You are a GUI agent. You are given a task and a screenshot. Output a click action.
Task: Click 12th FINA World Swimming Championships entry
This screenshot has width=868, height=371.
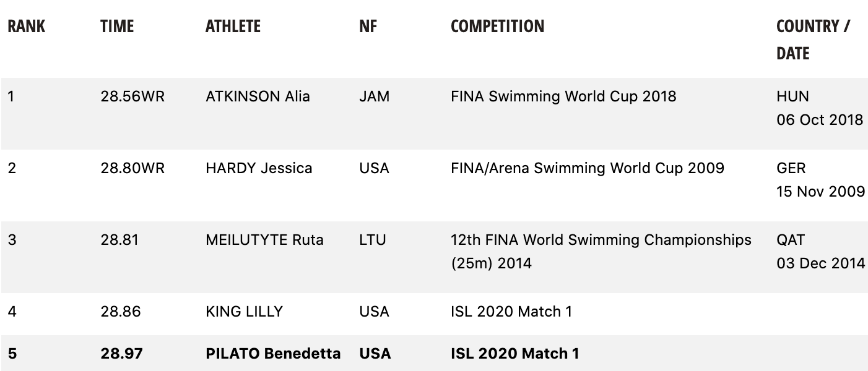[x=601, y=252]
